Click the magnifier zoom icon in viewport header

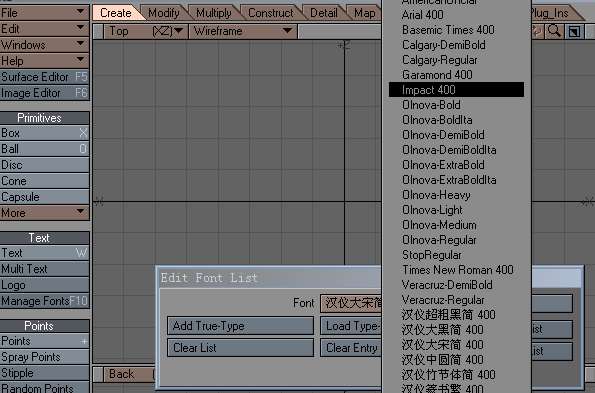click(x=554, y=31)
